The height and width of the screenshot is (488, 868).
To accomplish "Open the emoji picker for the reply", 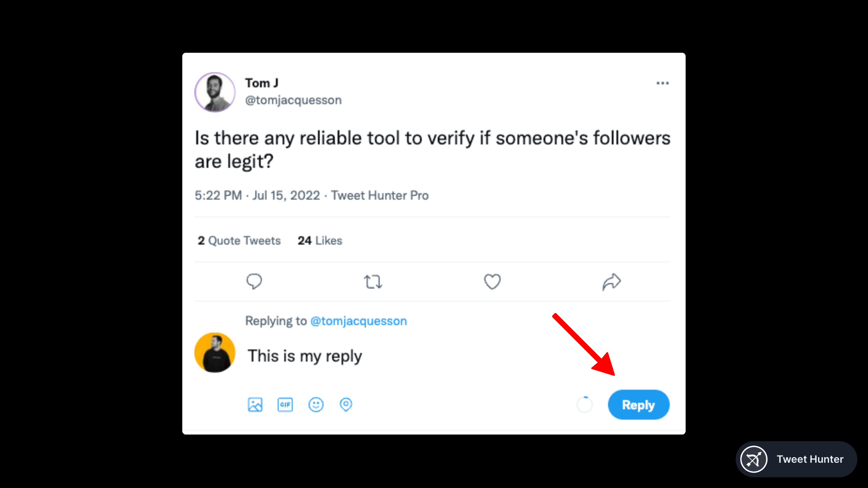I will 315,404.
